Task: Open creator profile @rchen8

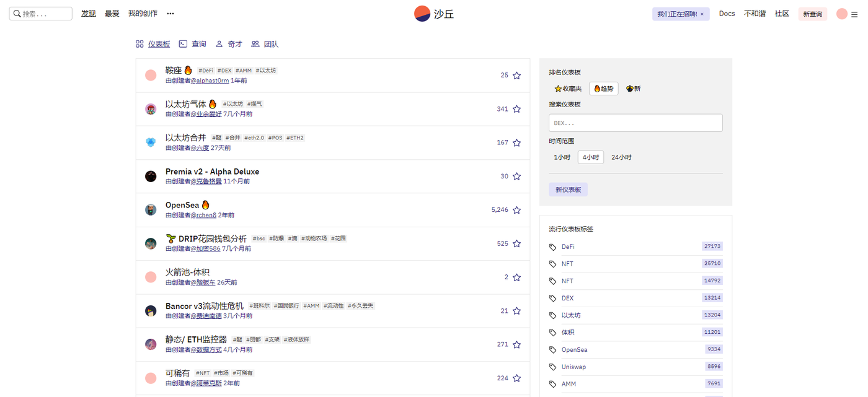Action: coord(203,215)
